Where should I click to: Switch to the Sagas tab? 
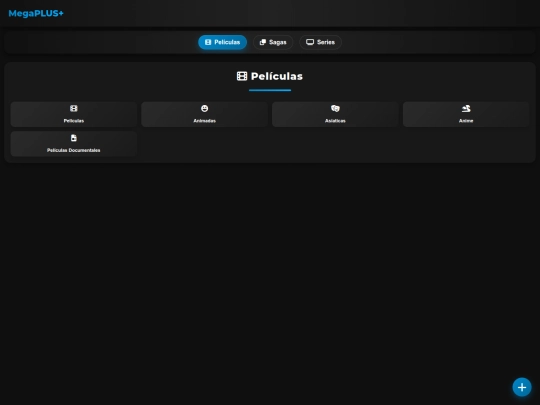pyautogui.click(x=273, y=42)
